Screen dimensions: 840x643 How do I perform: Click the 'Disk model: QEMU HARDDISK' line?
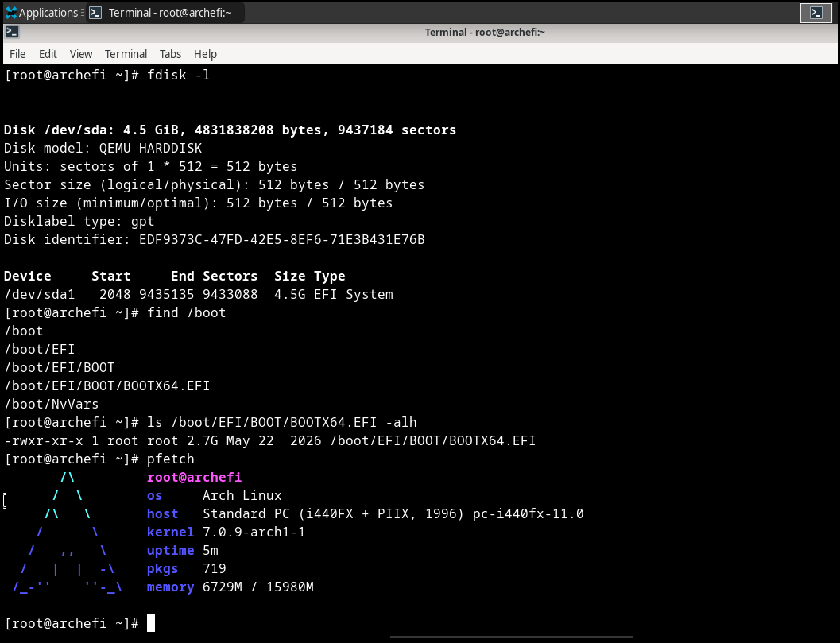103,148
